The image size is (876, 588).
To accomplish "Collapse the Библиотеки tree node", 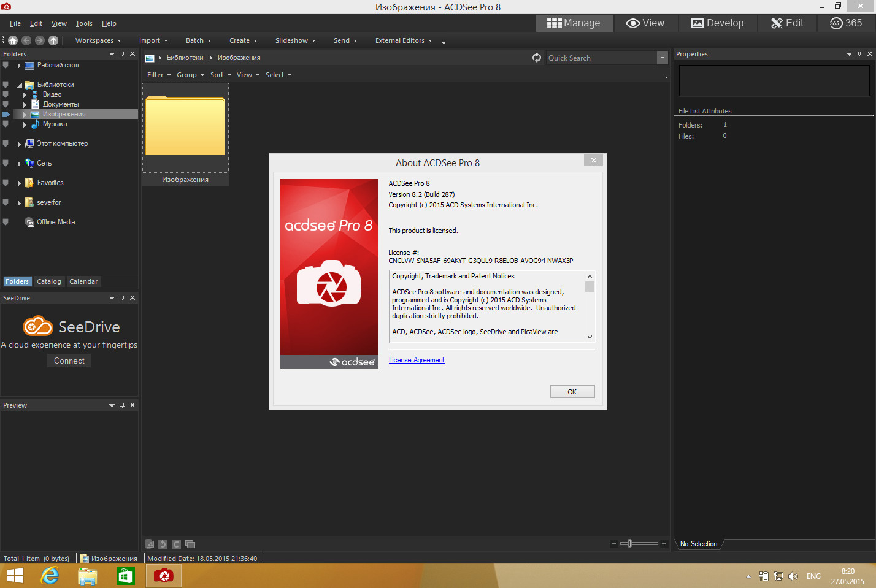I will (x=19, y=85).
